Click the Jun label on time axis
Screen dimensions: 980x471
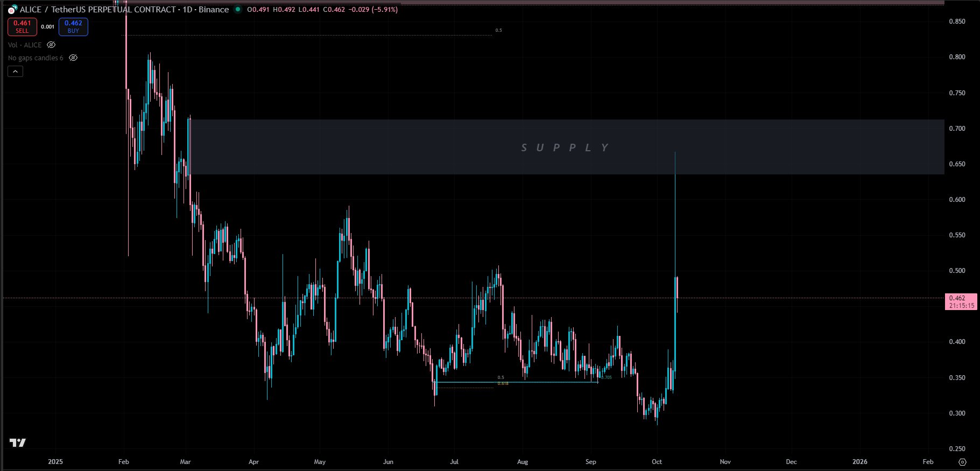point(388,462)
